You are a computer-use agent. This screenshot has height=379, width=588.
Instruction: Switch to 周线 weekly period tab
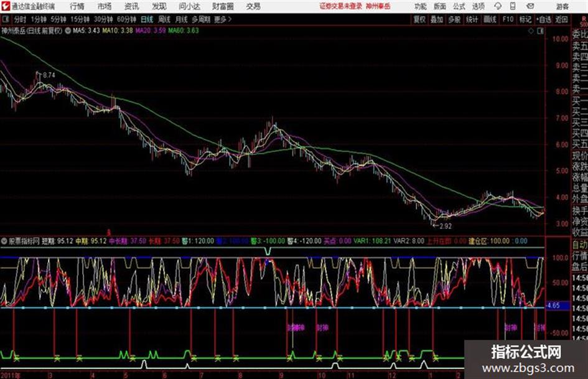point(164,19)
